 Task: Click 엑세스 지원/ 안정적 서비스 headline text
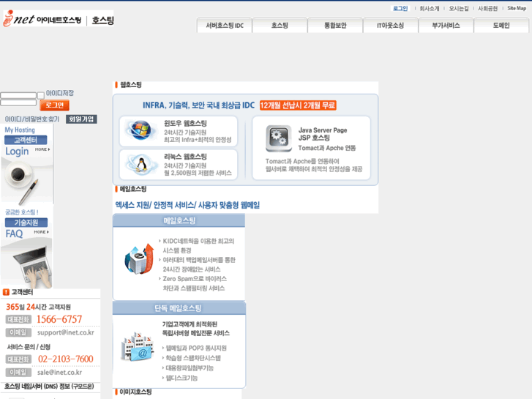187,205
